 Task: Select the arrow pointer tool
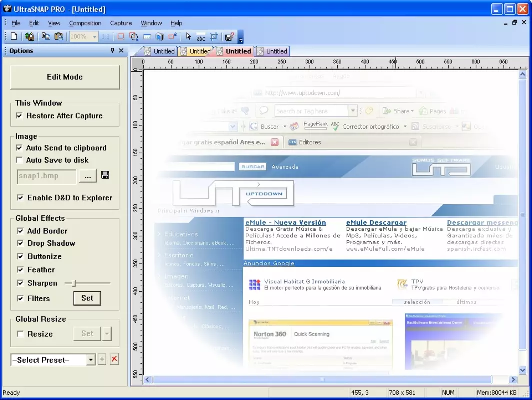188,36
